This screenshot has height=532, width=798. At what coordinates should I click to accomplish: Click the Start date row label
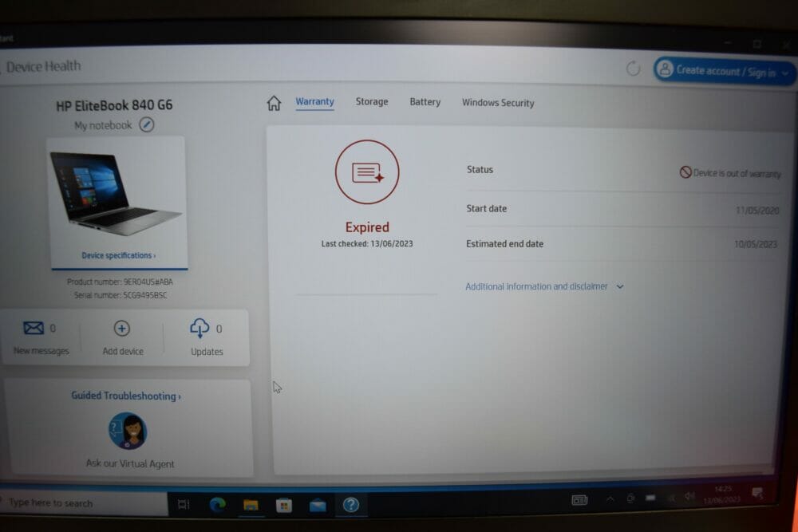click(x=487, y=208)
